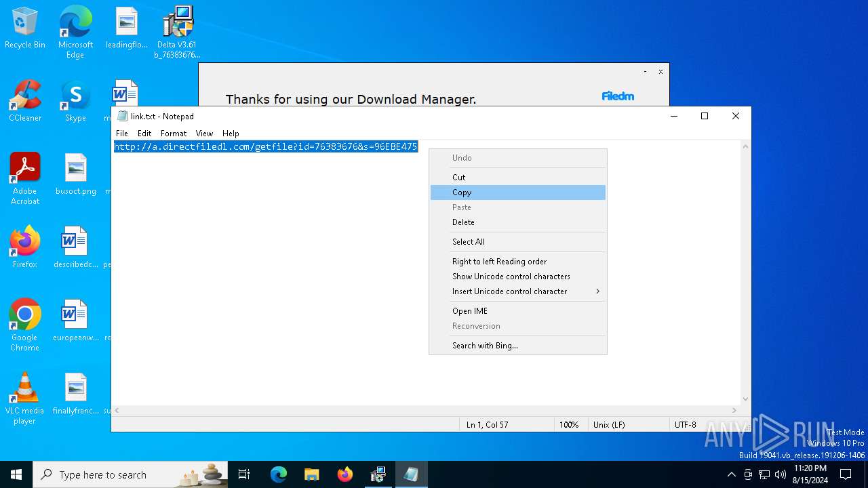Open the notification center icon
This screenshot has width=868, height=488.
coord(846,474)
